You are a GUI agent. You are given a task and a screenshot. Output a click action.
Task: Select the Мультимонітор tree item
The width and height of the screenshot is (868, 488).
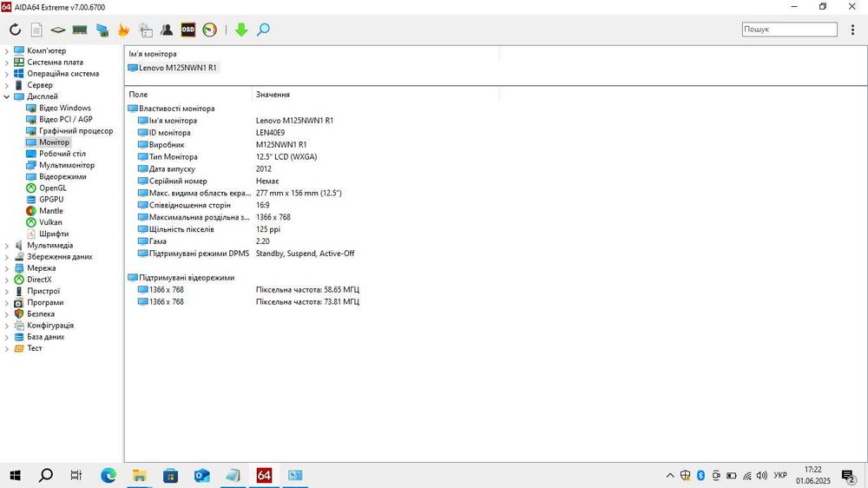click(x=67, y=165)
